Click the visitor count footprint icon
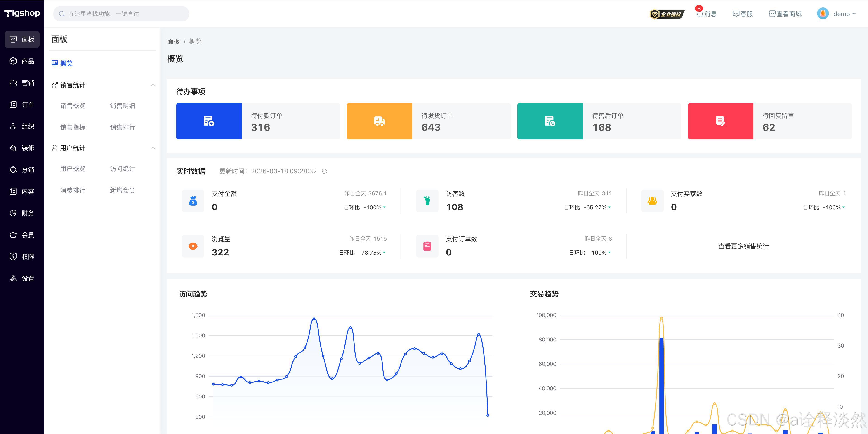 coord(427,201)
